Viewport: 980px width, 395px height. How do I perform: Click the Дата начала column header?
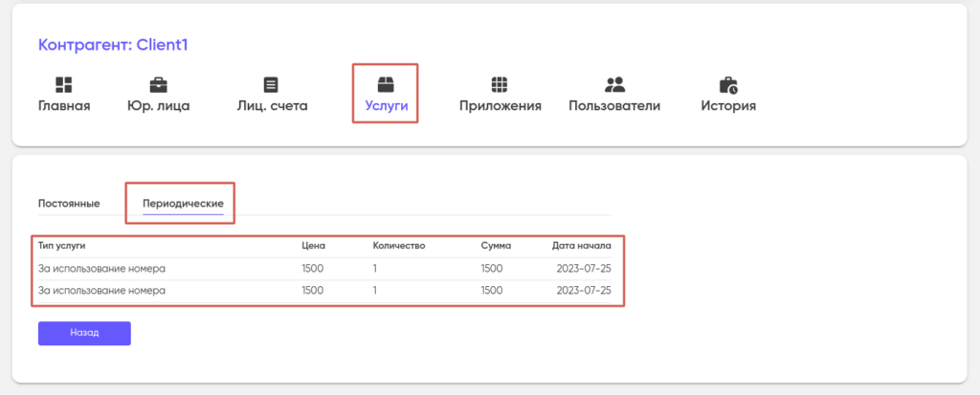coord(581,246)
